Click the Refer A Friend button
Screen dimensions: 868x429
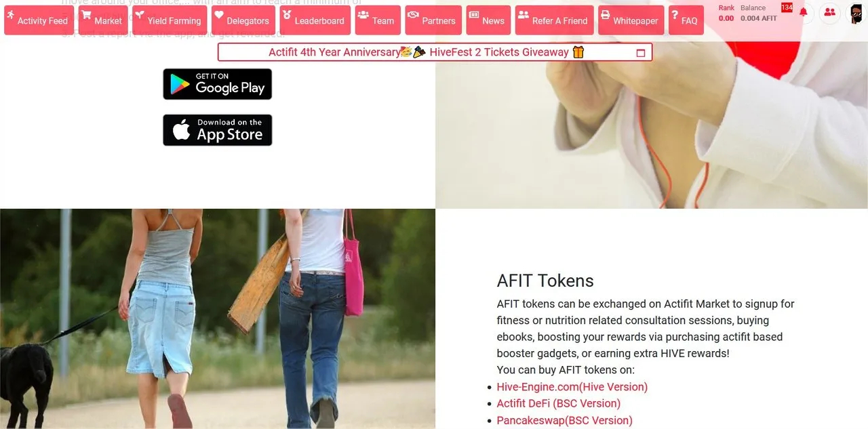[x=554, y=20]
